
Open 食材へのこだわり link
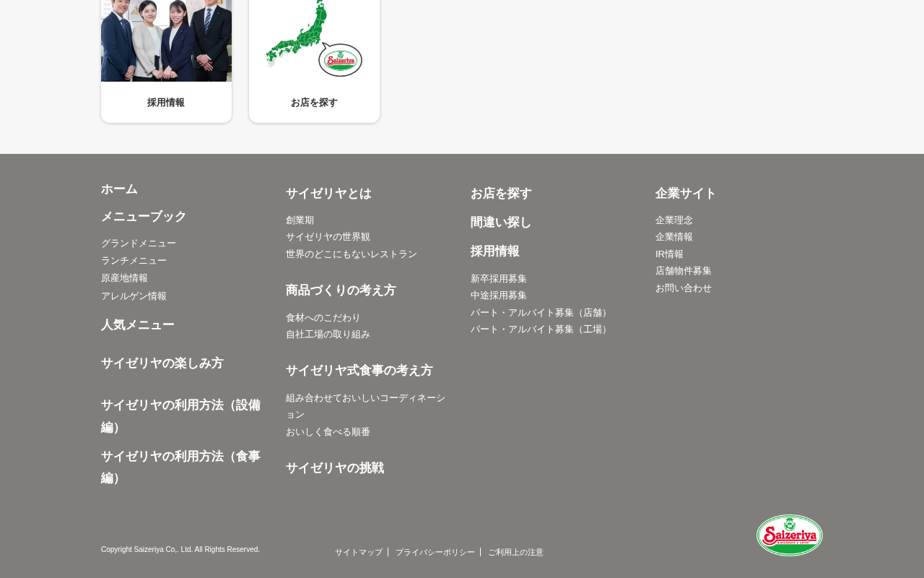[x=323, y=318]
